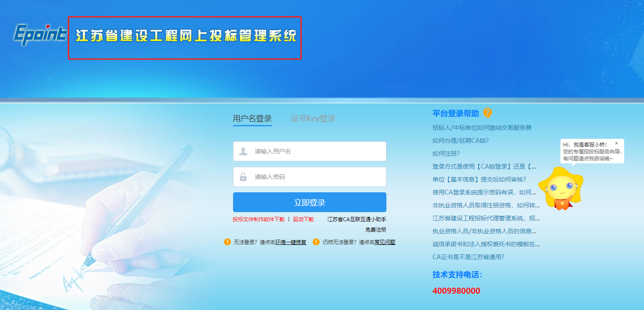Open help topic 如何办理/延期CA锁?
Viewport: 644px width, 310px height.
460,141
